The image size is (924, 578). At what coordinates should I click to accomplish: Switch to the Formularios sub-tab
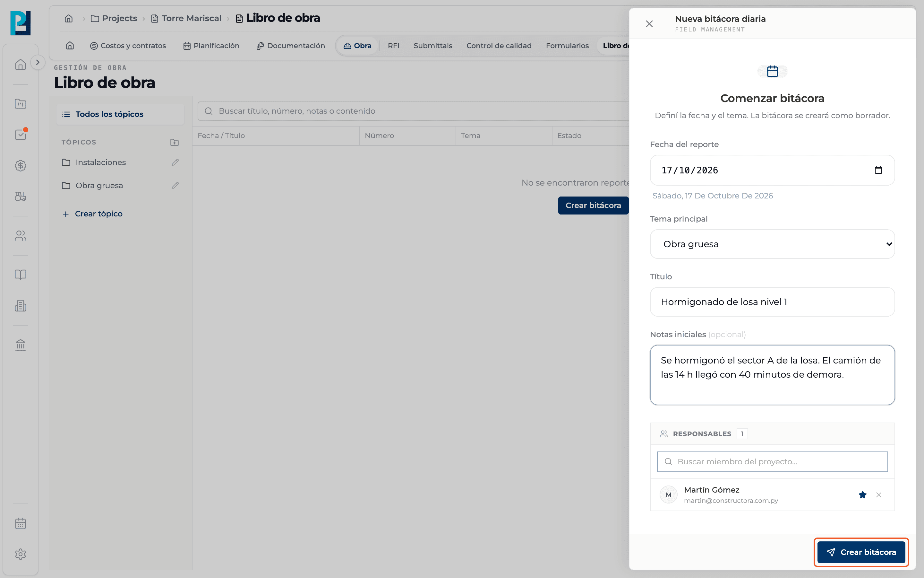click(567, 46)
